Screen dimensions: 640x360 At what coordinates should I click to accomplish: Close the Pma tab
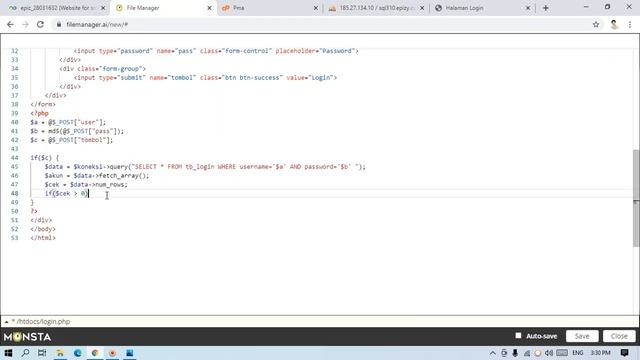tap(316, 8)
